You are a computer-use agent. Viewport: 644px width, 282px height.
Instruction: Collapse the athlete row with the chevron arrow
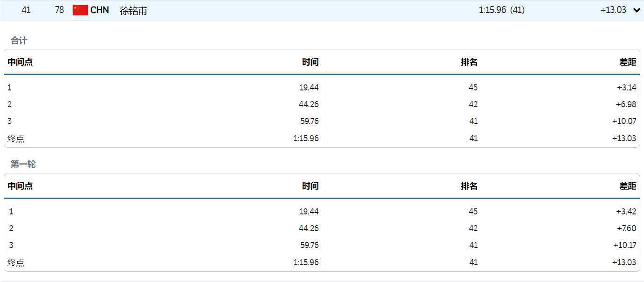click(637, 10)
